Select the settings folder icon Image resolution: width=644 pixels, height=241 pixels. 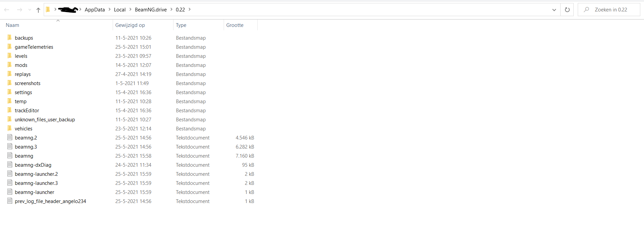9,92
